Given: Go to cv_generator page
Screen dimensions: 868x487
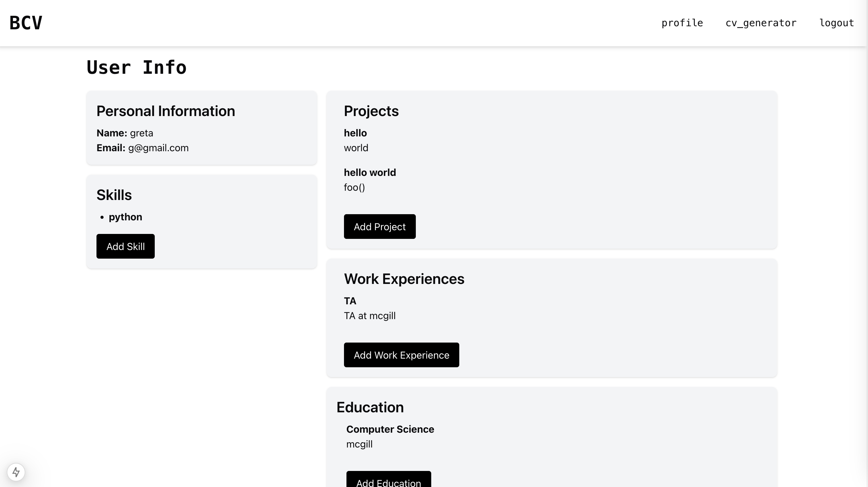Looking at the screenshot, I should tap(761, 23).
